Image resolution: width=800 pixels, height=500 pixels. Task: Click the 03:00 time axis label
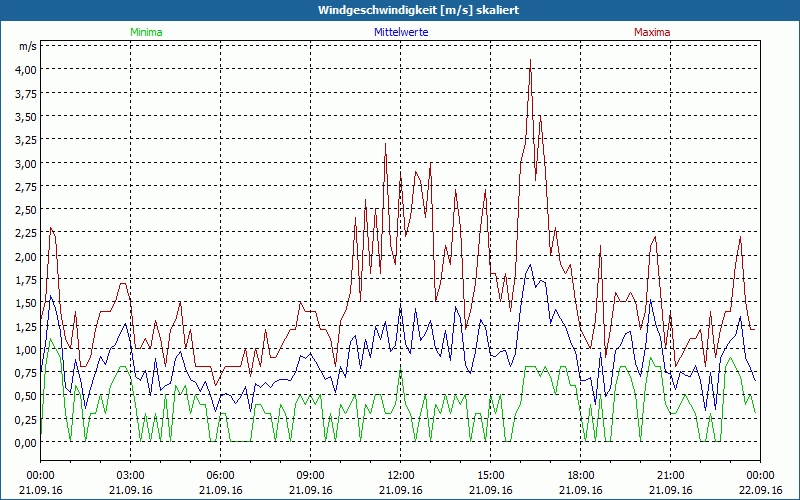131,475
